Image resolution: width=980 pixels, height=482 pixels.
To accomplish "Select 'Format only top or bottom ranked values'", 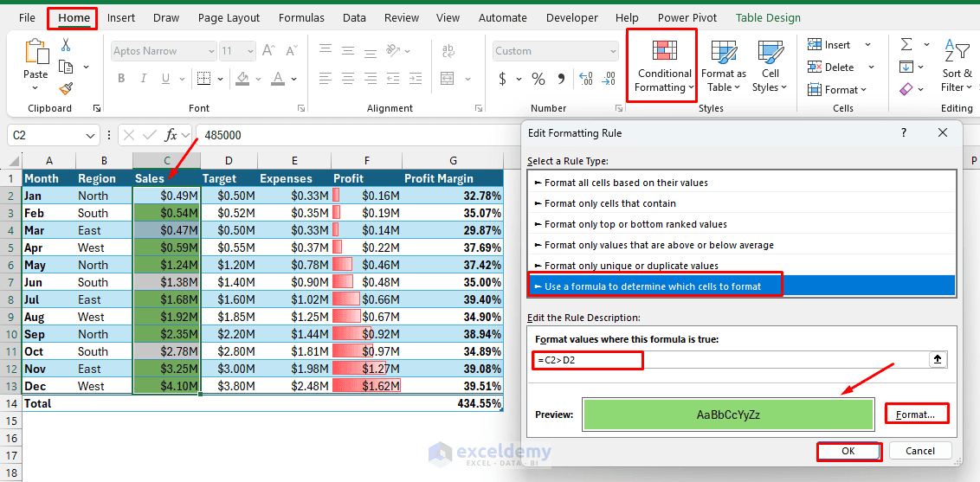I will tap(741, 224).
